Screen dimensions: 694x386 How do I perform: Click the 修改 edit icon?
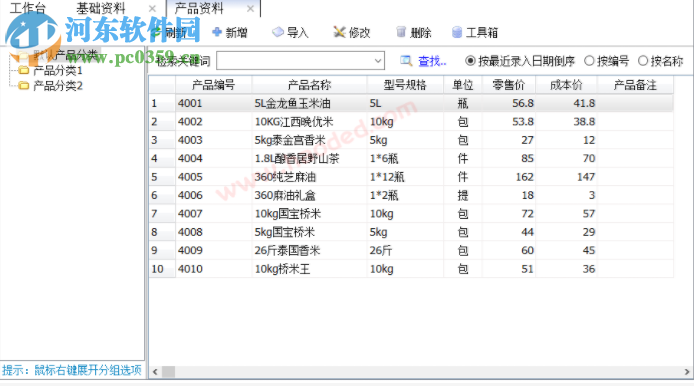click(339, 32)
